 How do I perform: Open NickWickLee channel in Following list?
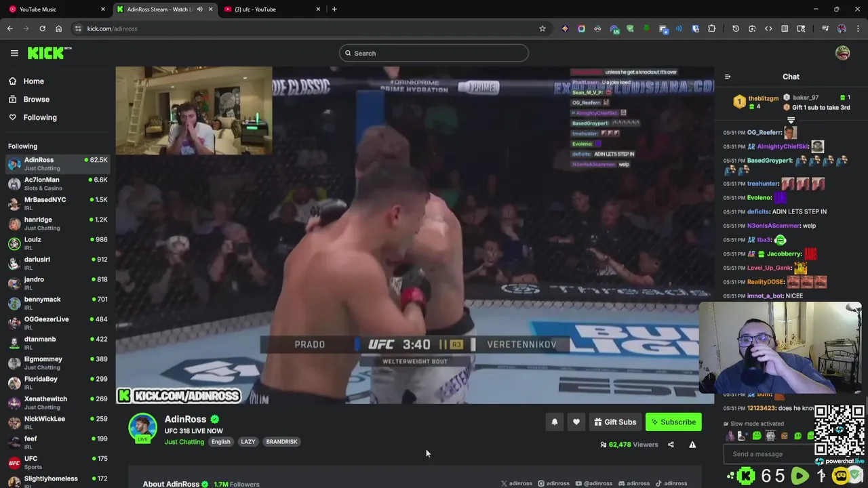[x=58, y=422]
